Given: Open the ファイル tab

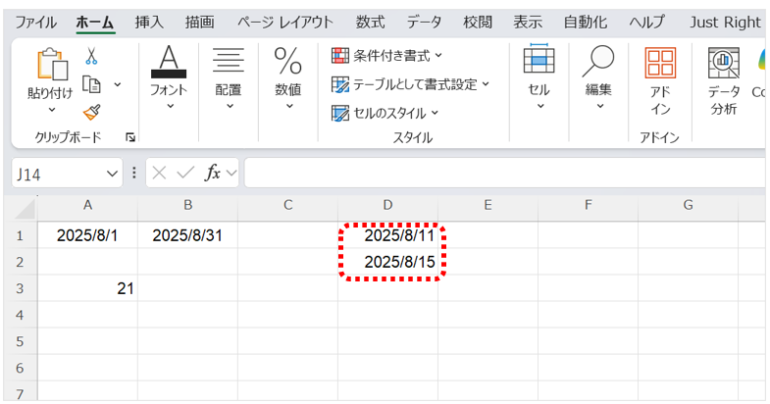Looking at the screenshot, I should coord(36,22).
